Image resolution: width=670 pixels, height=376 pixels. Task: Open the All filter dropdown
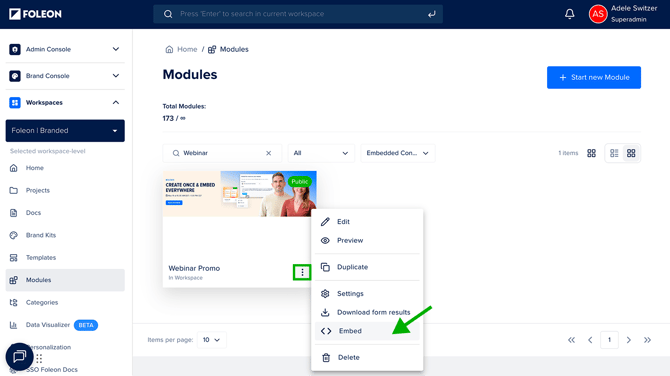tap(321, 153)
